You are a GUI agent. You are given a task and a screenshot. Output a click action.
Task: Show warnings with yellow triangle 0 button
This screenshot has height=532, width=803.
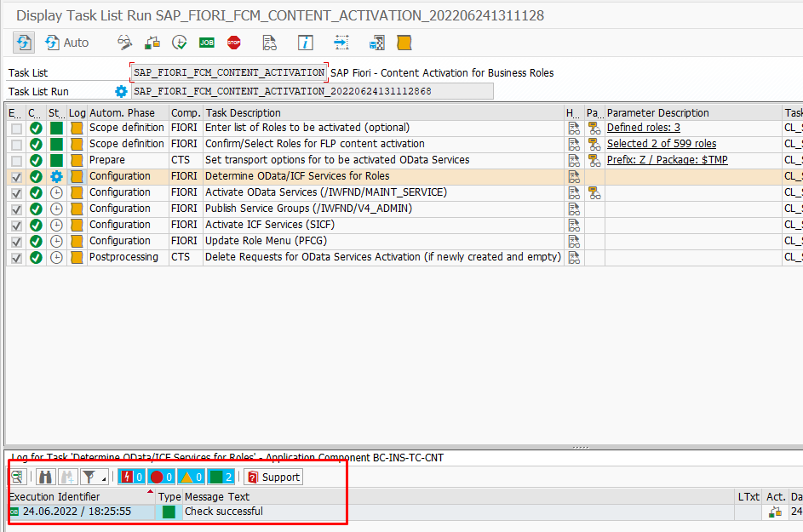(x=192, y=478)
